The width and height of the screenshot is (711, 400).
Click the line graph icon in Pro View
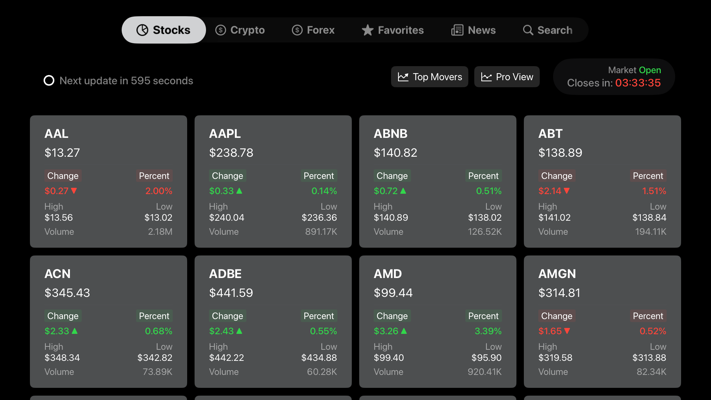(x=486, y=77)
